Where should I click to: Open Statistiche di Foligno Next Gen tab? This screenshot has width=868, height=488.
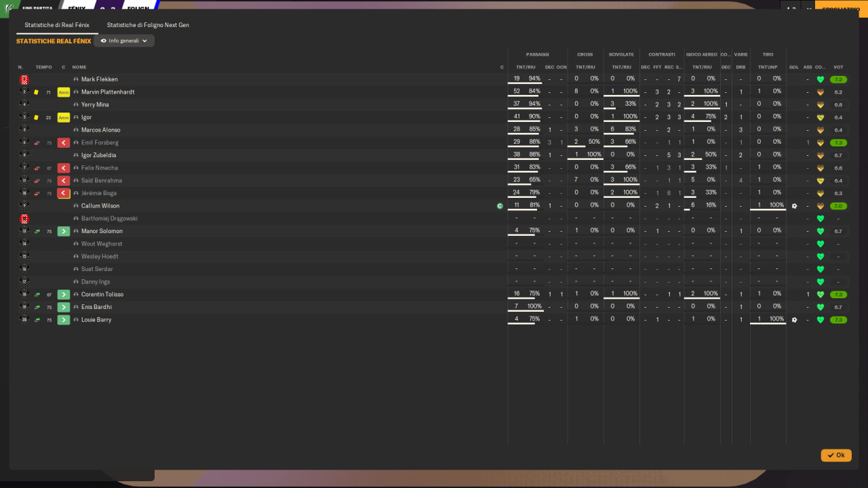(148, 25)
